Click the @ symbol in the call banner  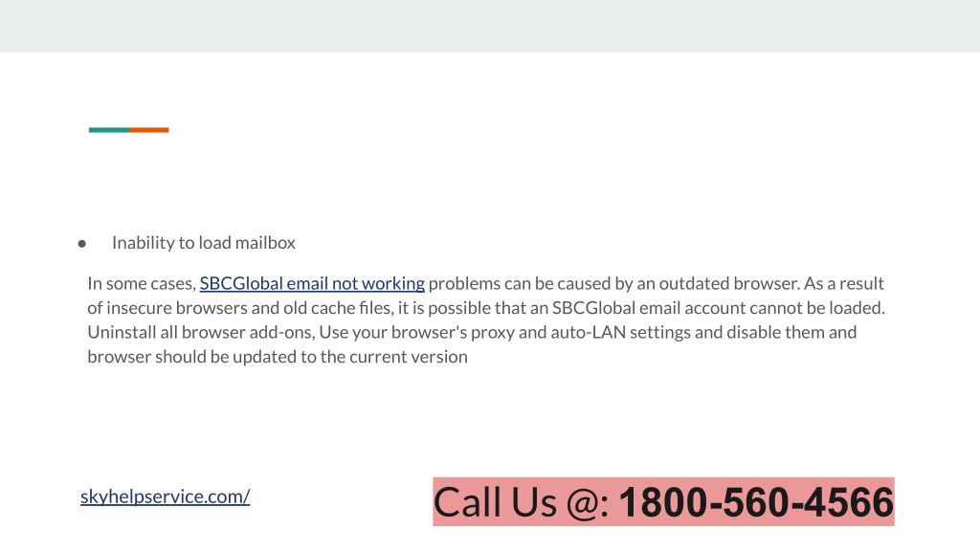(583, 503)
